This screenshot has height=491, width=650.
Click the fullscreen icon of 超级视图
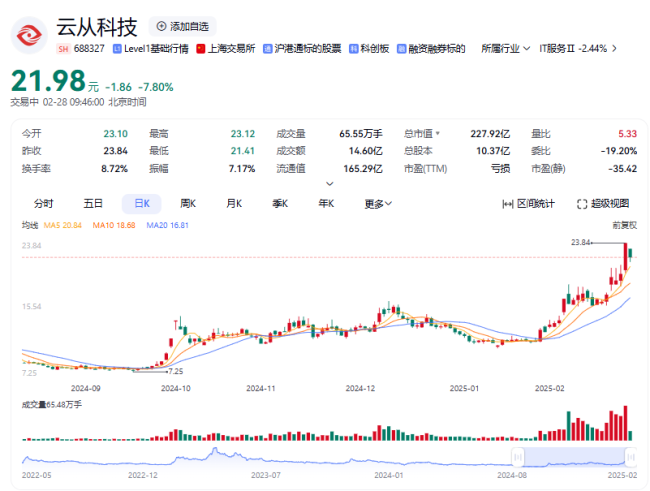pyautogui.click(x=582, y=204)
